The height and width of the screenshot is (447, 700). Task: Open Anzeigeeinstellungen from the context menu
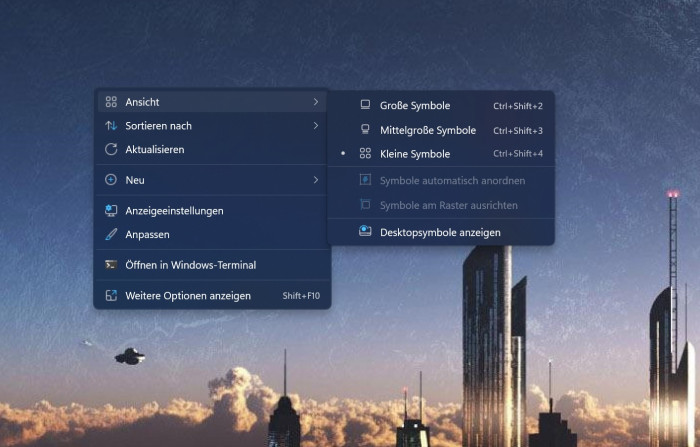[212, 210]
